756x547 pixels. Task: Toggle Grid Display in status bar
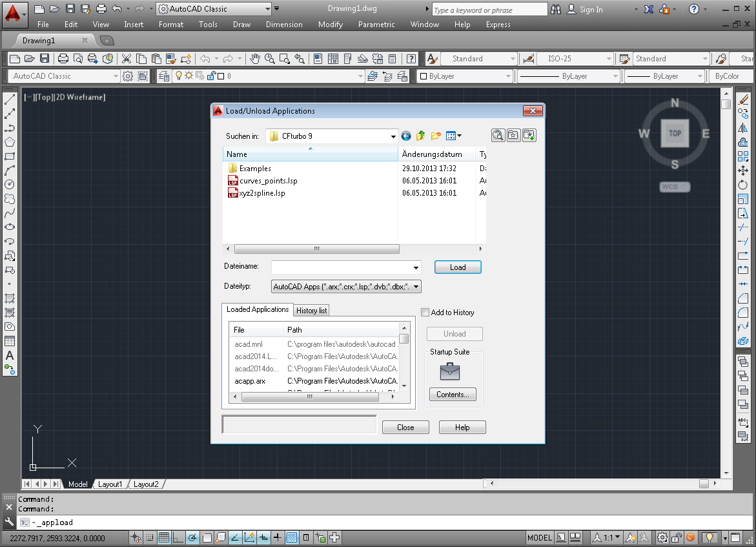[164, 537]
